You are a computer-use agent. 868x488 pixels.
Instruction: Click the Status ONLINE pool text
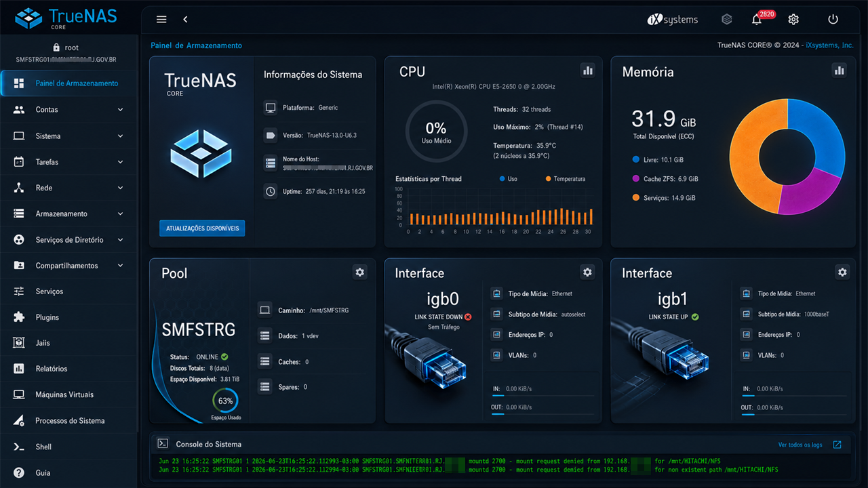click(x=199, y=357)
